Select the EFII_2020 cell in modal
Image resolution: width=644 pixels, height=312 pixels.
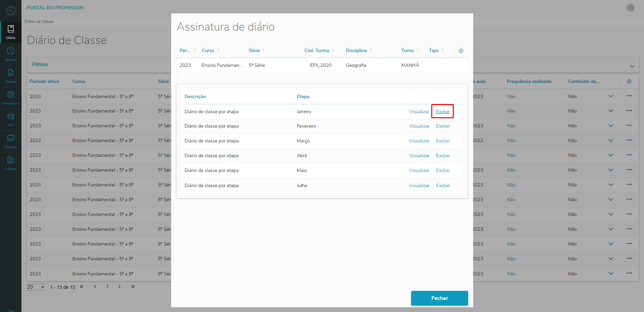coord(321,65)
